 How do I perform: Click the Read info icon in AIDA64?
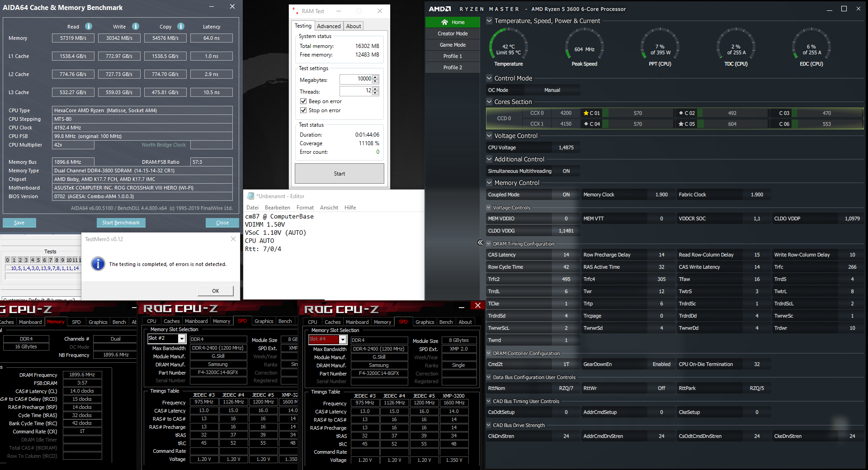click(x=89, y=26)
